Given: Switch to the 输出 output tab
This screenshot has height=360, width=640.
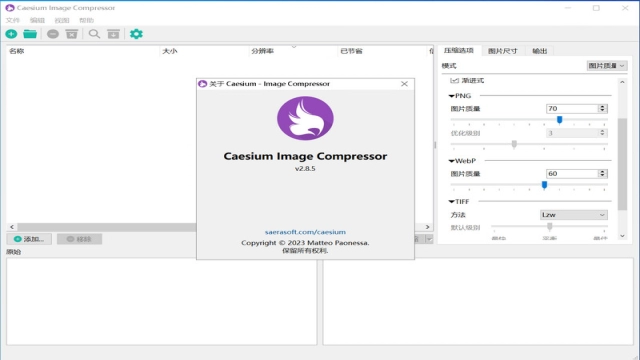Looking at the screenshot, I should point(540,51).
